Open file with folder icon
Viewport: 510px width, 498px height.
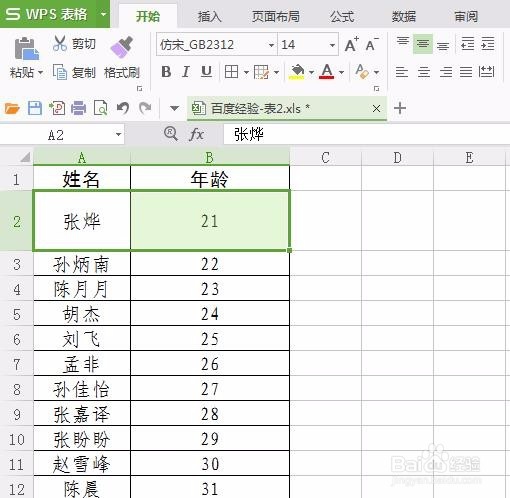[12, 108]
